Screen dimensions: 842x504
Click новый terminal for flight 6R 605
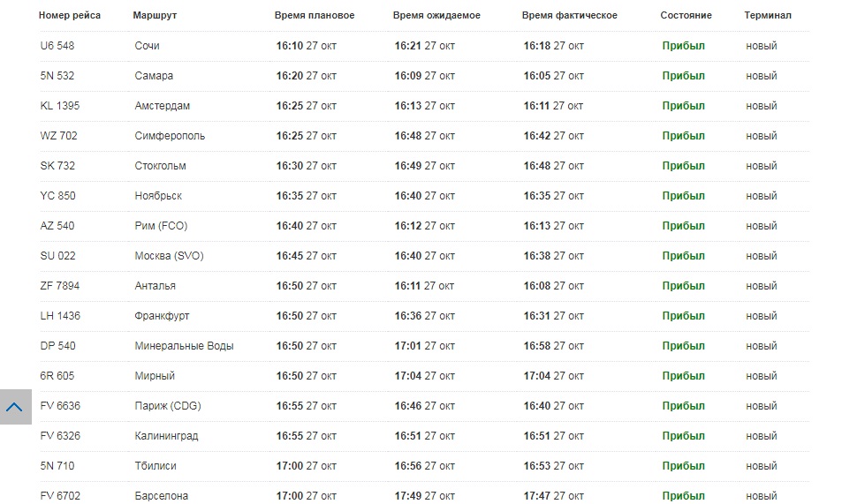[762, 376]
